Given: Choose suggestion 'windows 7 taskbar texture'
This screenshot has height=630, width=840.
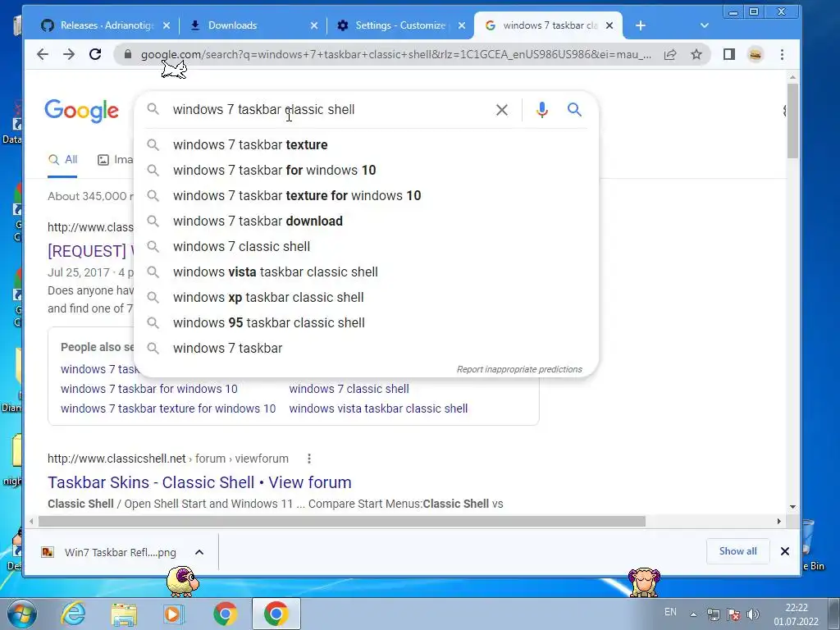Looking at the screenshot, I should point(366,144).
